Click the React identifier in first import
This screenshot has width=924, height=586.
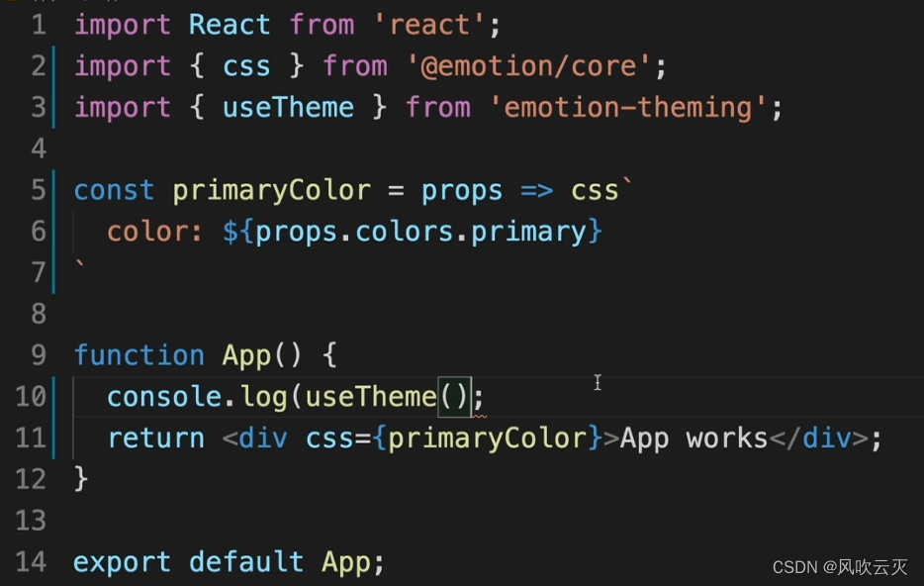click(x=230, y=25)
